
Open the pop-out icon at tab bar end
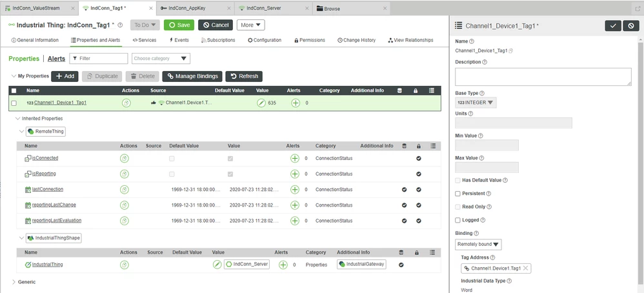pos(638,8)
